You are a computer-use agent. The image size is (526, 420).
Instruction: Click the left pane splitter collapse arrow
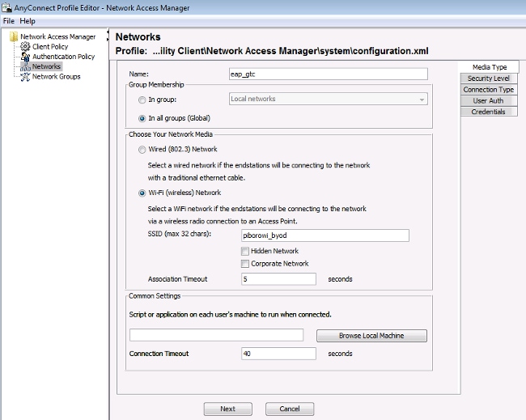(x=108, y=32)
